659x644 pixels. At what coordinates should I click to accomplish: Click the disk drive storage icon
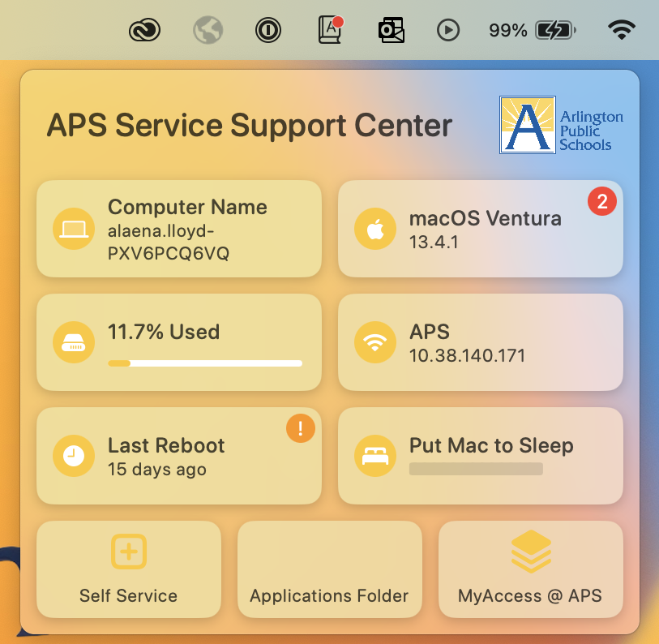(74, 342)
